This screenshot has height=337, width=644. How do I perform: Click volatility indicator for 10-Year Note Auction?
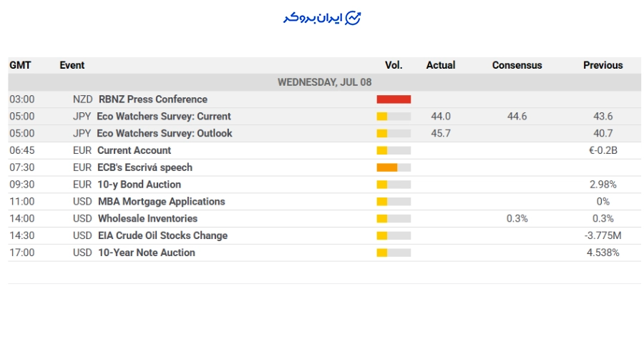click(394, 253)
